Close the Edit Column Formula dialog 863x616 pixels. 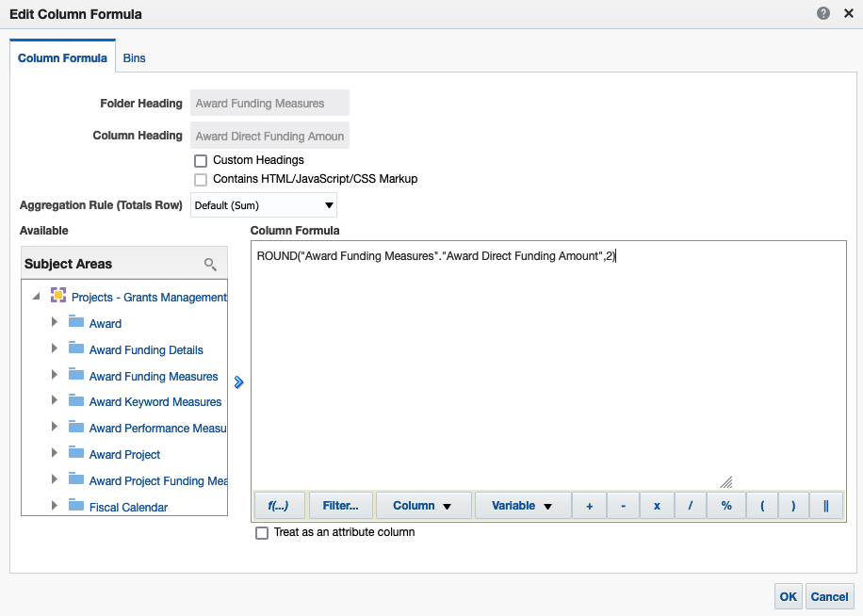click(849, 14)
